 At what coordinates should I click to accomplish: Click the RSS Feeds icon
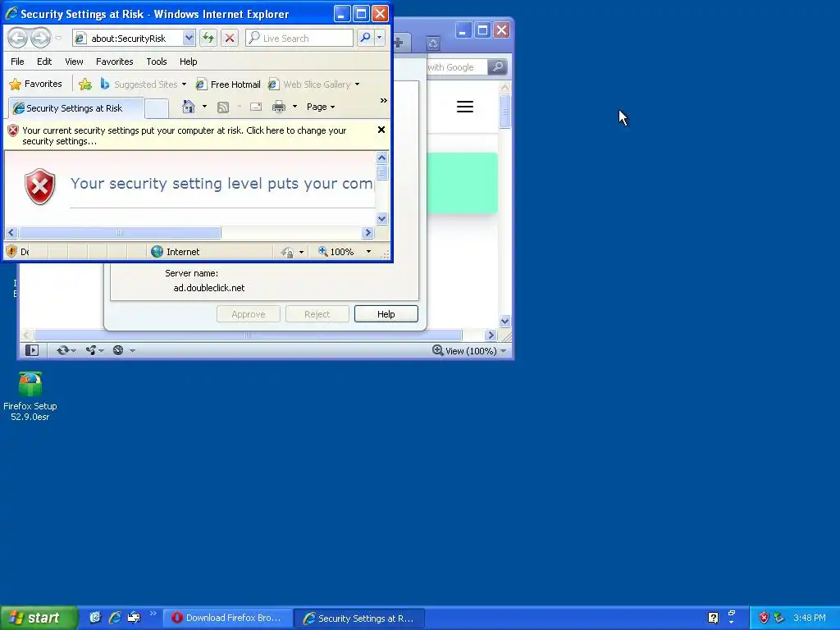223,107
